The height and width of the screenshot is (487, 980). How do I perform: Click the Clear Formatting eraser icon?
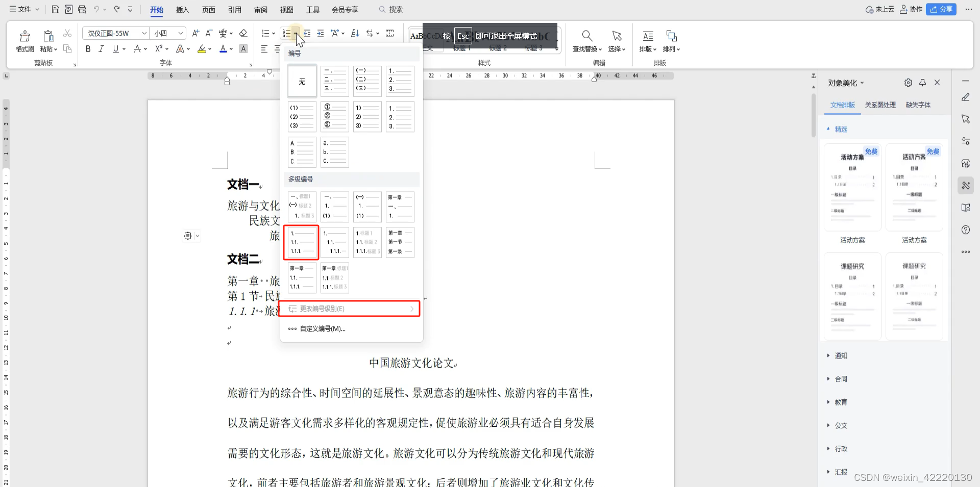[243, 33]
